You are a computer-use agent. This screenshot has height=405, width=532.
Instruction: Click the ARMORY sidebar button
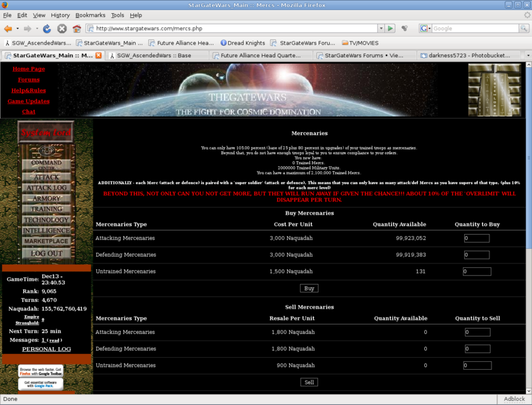click(47, 198)
